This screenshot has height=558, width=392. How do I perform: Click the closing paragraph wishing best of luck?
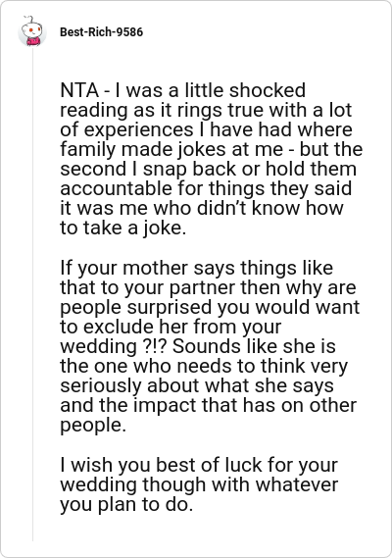(199, 484)
